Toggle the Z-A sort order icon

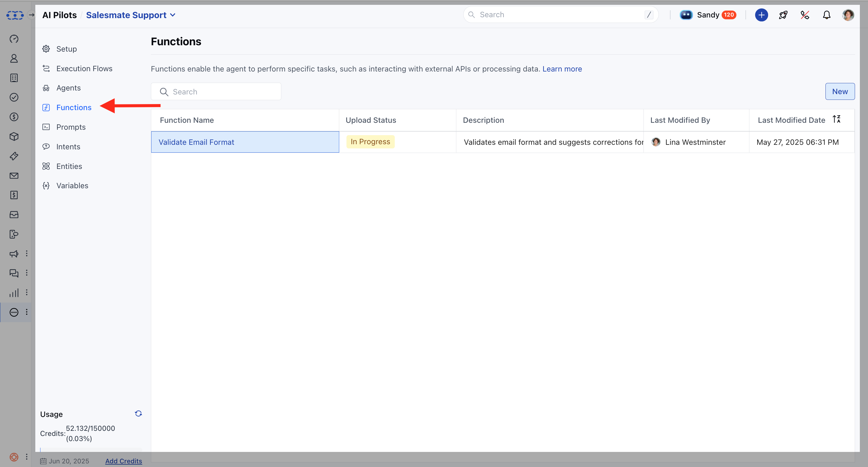[x=837, y=119]
